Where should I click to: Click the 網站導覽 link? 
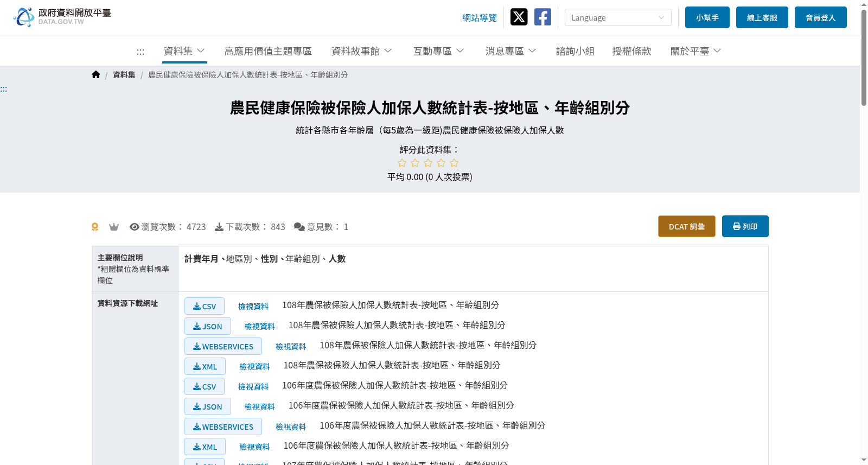click(x=480, y=18)
